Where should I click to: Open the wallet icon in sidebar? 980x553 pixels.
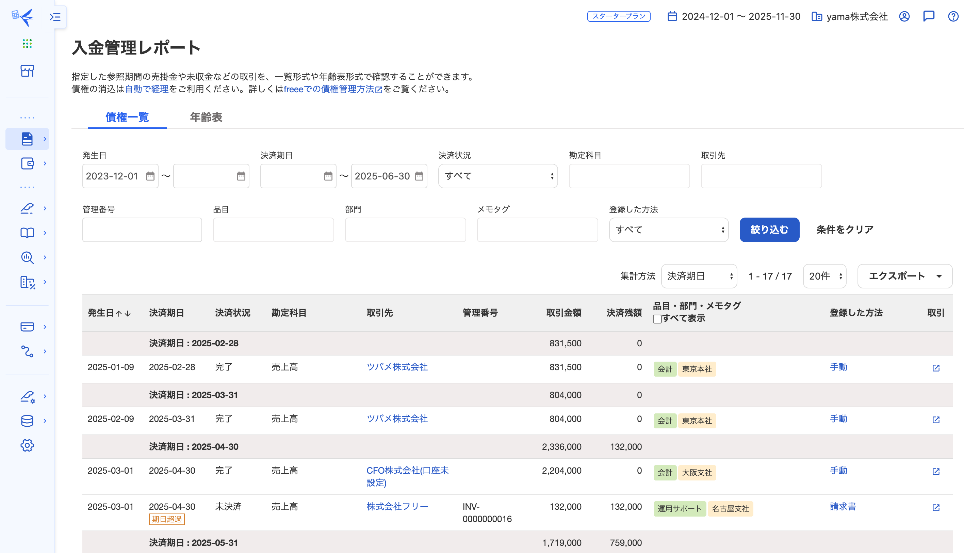pos(27,163)
